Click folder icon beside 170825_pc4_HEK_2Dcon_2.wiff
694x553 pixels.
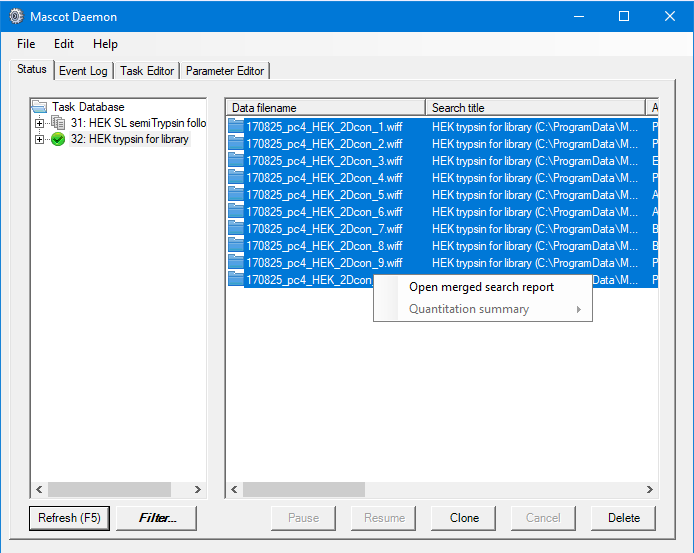click(236, 143)
